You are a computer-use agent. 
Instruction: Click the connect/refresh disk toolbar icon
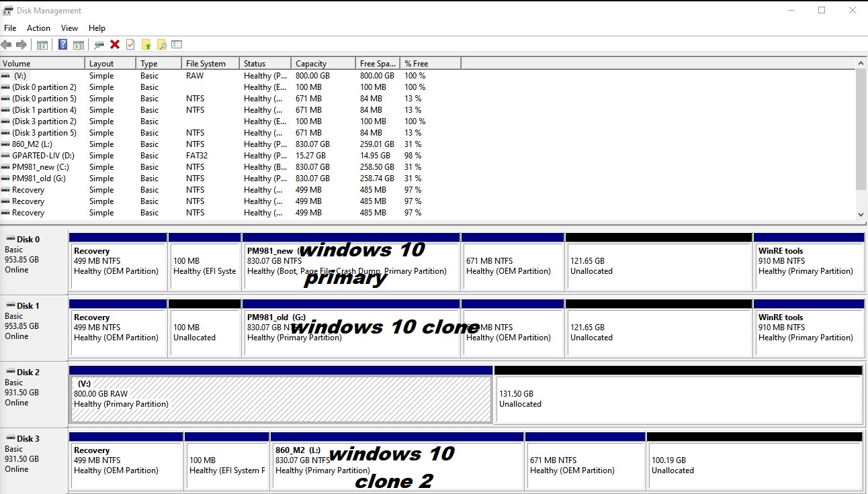coord(99,45)
